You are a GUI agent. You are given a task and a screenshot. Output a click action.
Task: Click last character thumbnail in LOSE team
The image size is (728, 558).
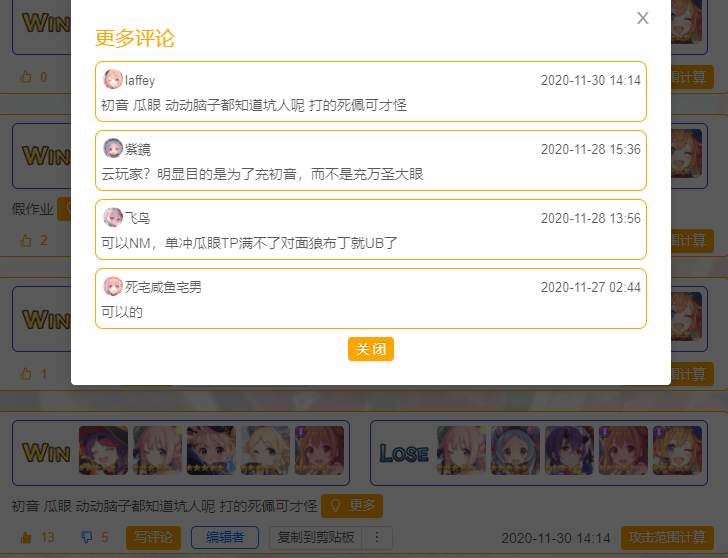(677, 450)
